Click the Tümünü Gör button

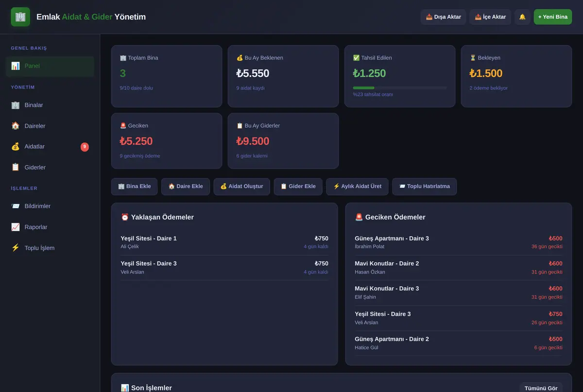(541, 388)
